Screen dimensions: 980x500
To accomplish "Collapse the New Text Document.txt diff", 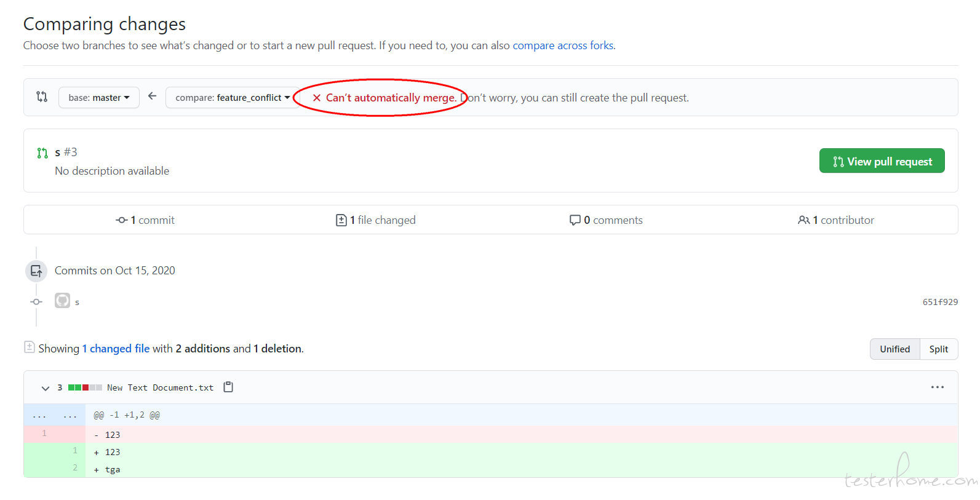I will [x=45, y=388].
